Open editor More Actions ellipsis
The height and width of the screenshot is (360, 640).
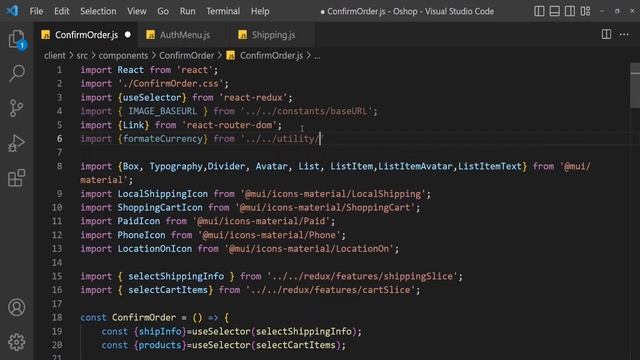[x=624, y=35]
